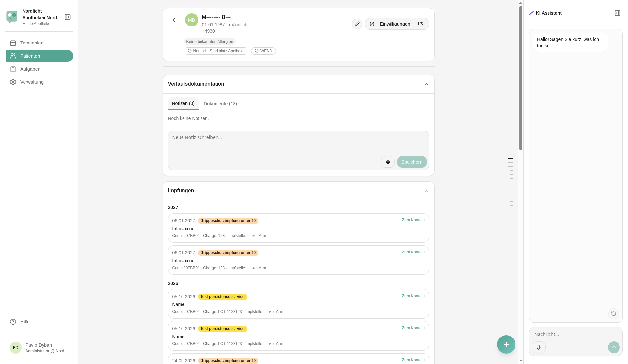Open the Patienten page
The height and width of the screenshot is (364, 628).
(39, 56)
